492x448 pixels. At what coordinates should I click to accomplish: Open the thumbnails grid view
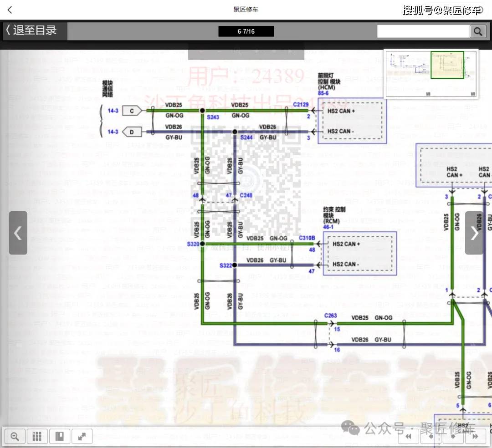tap(37, 437)
